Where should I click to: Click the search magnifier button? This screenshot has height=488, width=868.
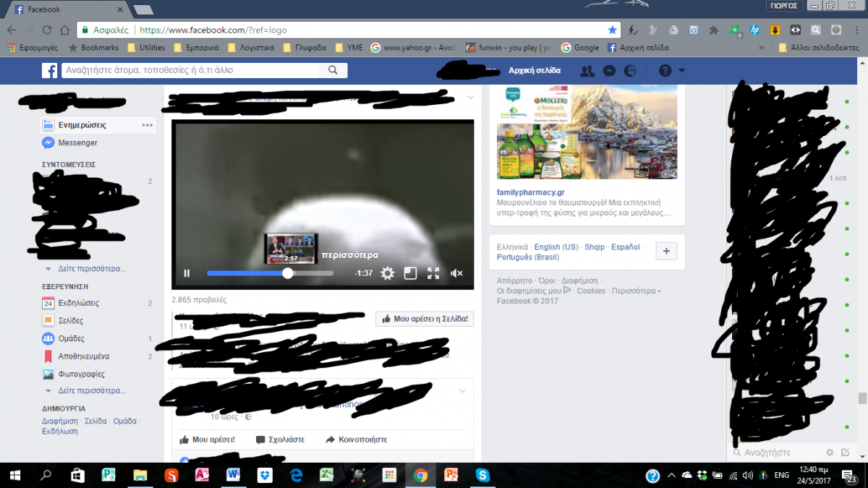[x=333, y=71]
